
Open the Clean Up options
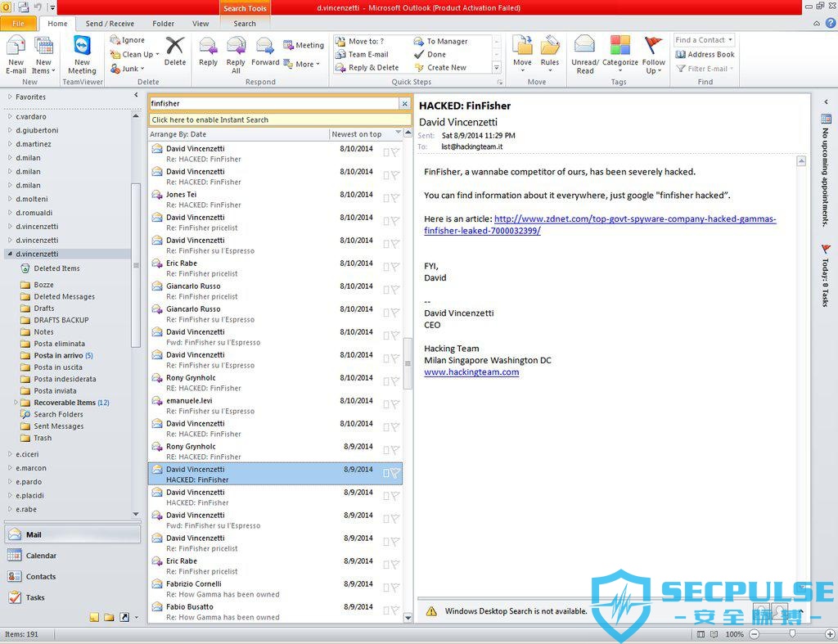tap(135, 54)
